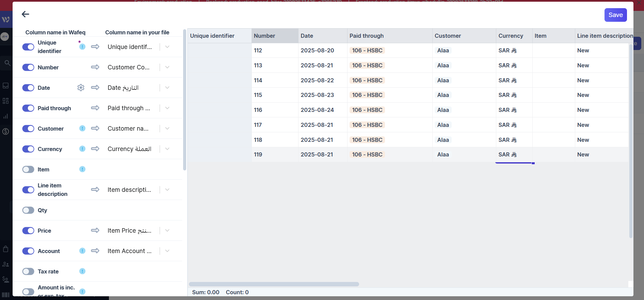Open Item description mapping dropdown
This screenshot has width=644, height=300.
coord(167,190)
